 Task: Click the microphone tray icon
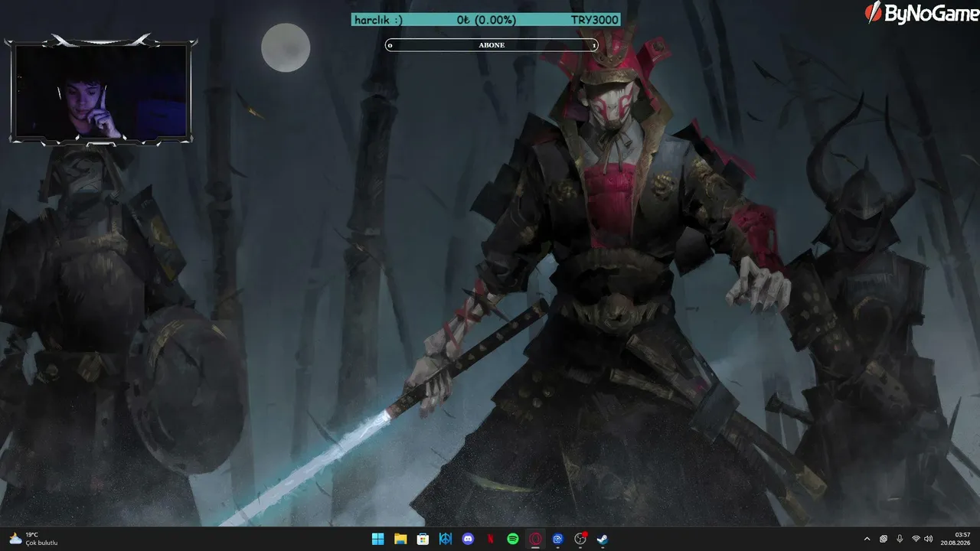[x=900, y=539]
